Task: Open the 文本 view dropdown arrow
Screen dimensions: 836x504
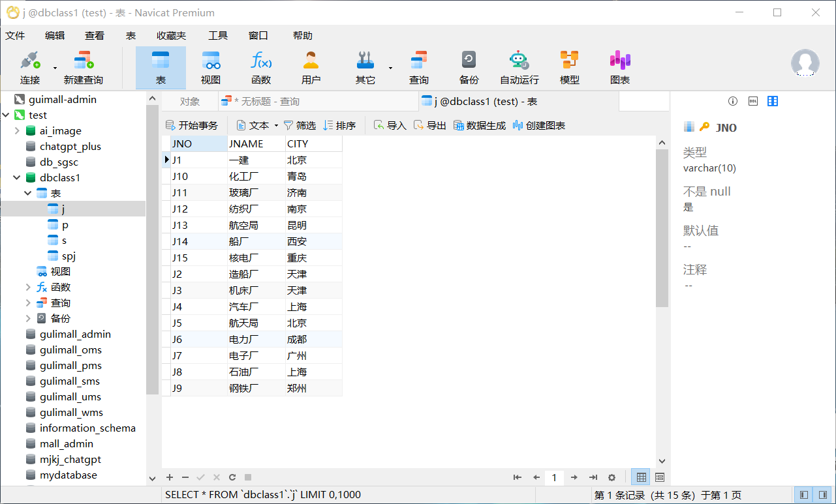Action: [x=277, y=125]
